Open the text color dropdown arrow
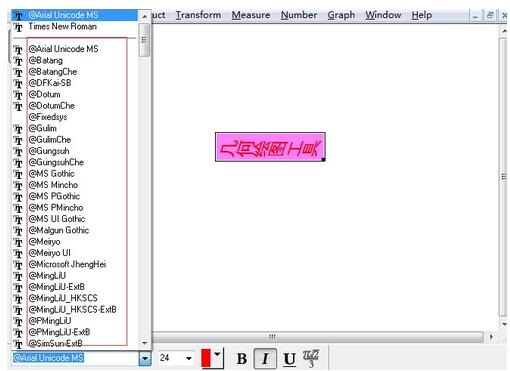 click(x=217, y=354)
